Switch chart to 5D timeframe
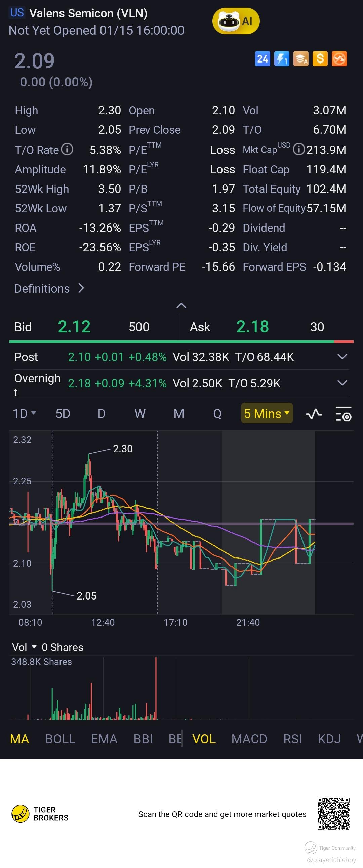Screen dimensions: 363x868 coord(63,413)
